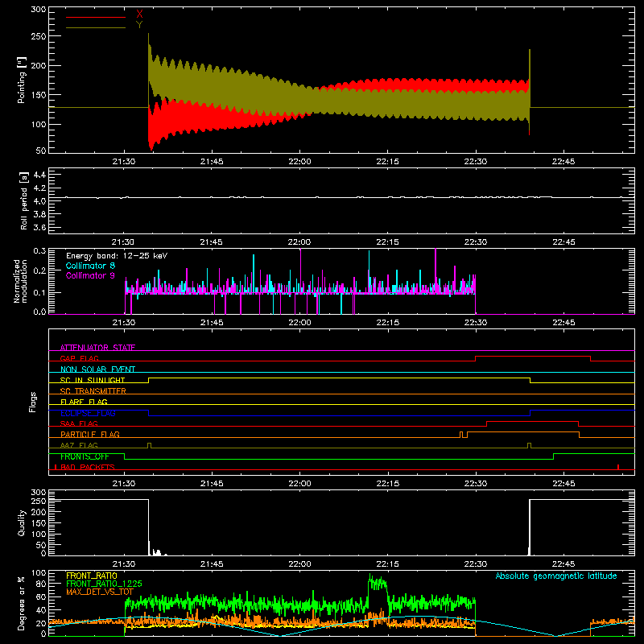
Task: Click the modulation plot's 22:30 time label
Action: pos(476,323)
